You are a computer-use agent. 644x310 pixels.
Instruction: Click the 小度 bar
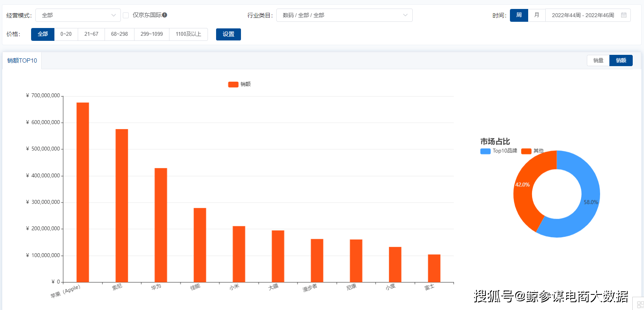(x=395, y=264)
